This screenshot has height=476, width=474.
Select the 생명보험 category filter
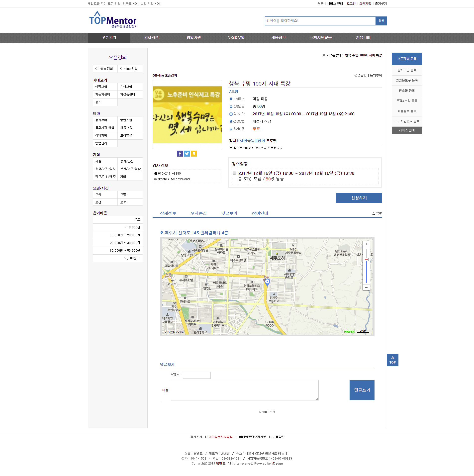[x=105, y=87]
